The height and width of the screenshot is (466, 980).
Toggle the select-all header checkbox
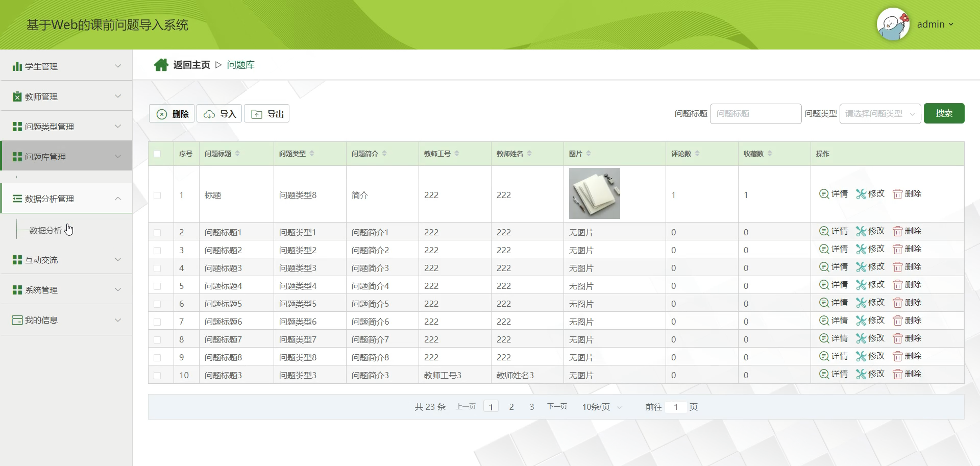pos(157,154)
